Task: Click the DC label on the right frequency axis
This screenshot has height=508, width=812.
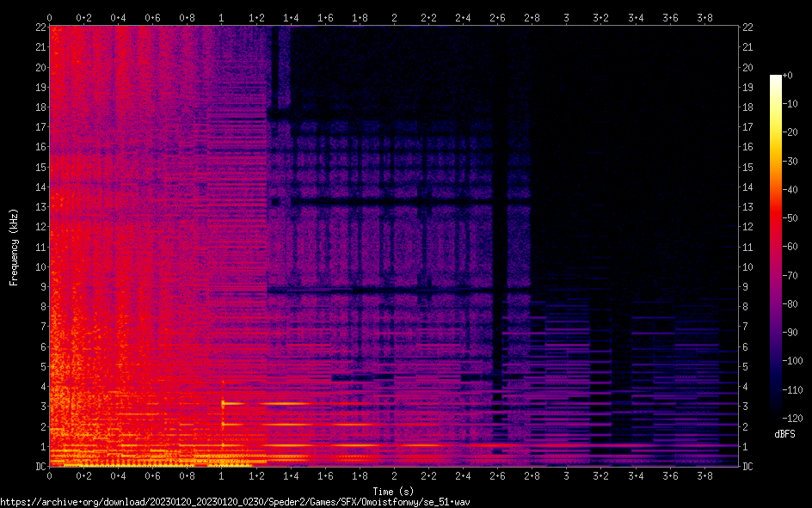Action: coord(748,467)
